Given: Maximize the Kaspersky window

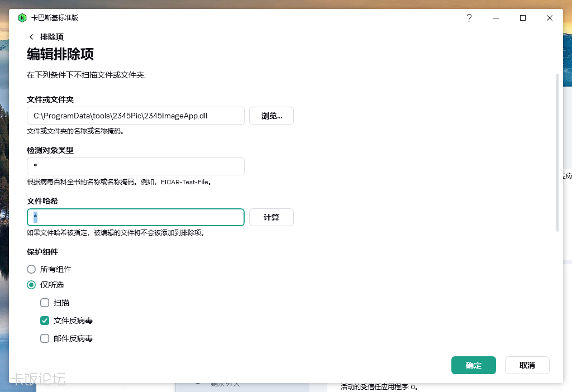Looking at the screenshot, I should [523, 18].
